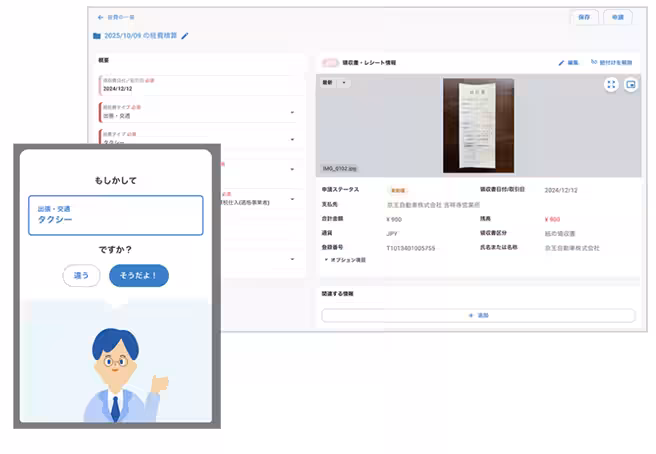The image size is (656, 454).
Task: Open the タクシー expense type dropdown
Action: tap(197, 139)
